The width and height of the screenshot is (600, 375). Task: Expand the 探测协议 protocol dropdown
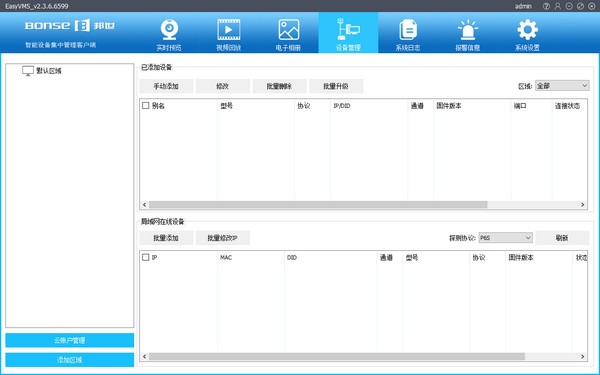[x=505, y=238]
